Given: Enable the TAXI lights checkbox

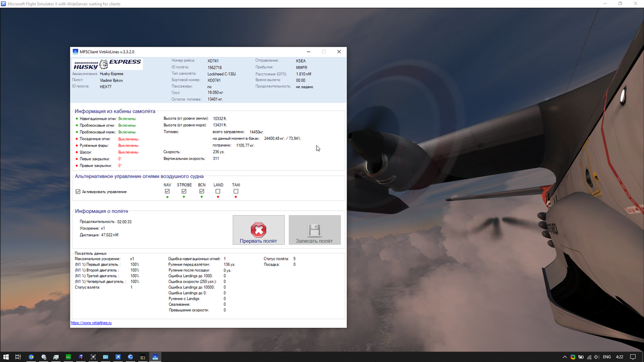Looking at the screenshot, I should (x=236, y=191).
